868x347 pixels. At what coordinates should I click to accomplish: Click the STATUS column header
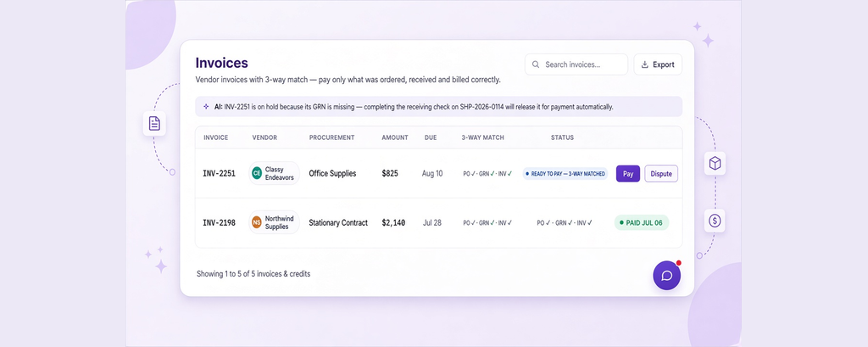tap(563, 137)
